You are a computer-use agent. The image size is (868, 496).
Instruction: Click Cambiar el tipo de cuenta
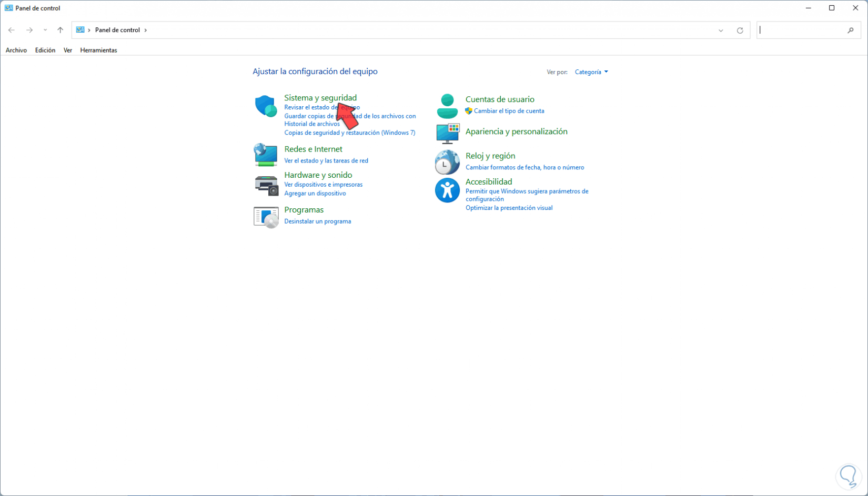(x=509, y=111)
